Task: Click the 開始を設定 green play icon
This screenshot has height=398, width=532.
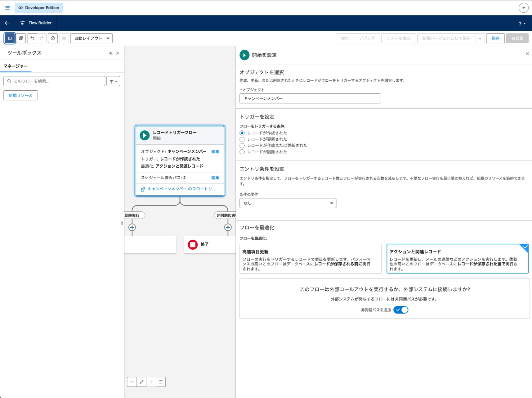Action: coord(244,55)
